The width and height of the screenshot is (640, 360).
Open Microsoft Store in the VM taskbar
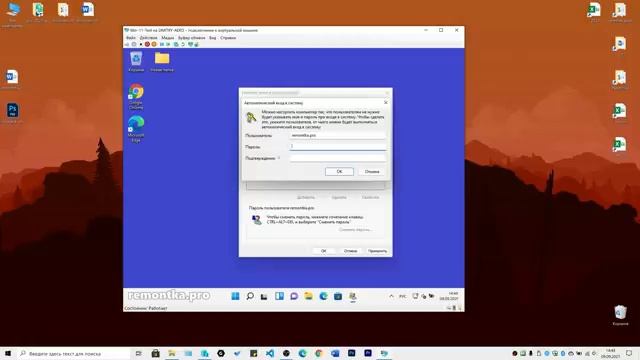[338, 296]
